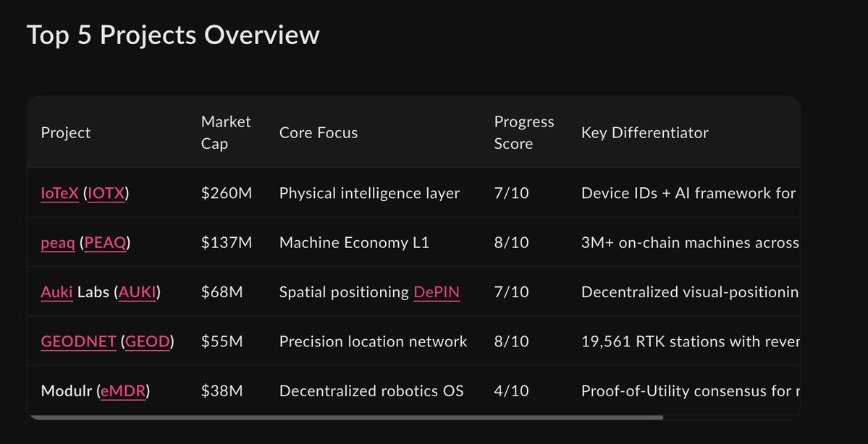The height and width of the screenshot is (444, 868).
Task: Click the Progress Score column header
Action: point(523,132)
